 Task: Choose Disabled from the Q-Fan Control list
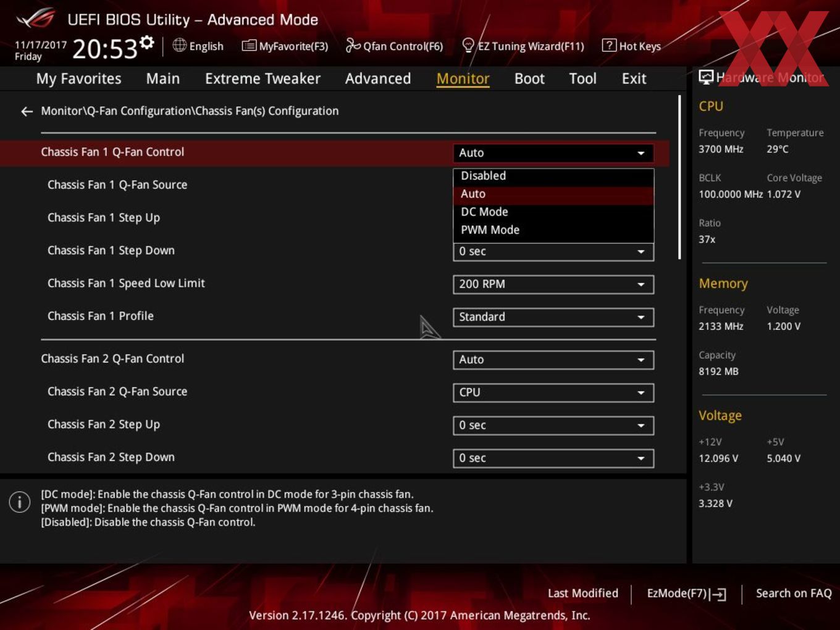point(553,176)
